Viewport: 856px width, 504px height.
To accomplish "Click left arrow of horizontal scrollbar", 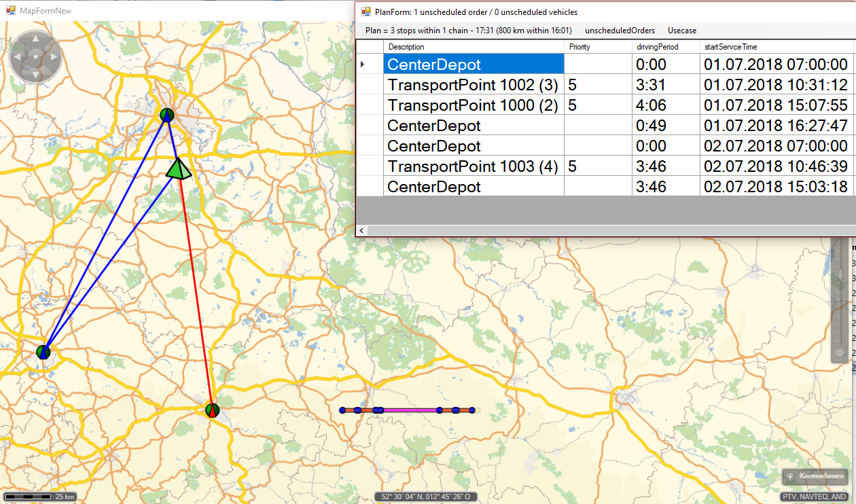I will pyautogui.click(x=362, y=231).
